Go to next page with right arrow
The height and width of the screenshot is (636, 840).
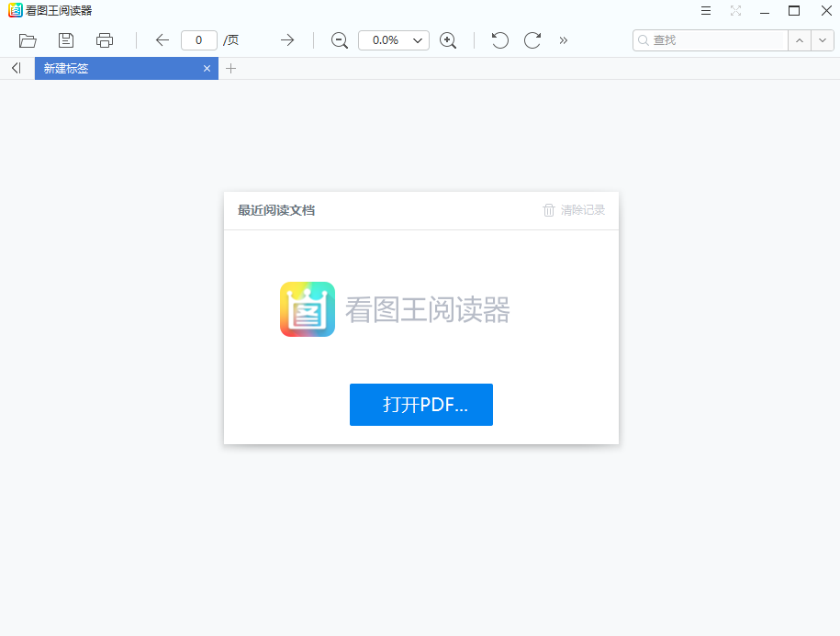point(287,40)
